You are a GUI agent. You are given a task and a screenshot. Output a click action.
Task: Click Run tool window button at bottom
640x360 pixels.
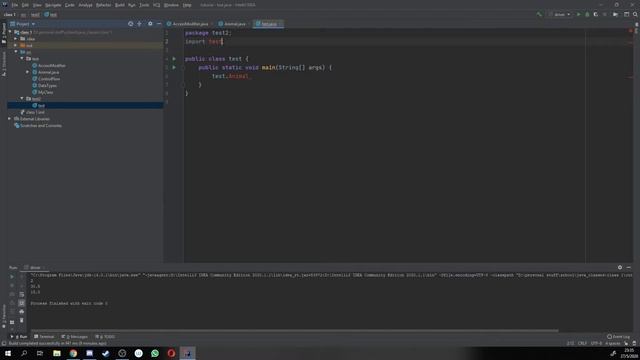tap(19, 337)
